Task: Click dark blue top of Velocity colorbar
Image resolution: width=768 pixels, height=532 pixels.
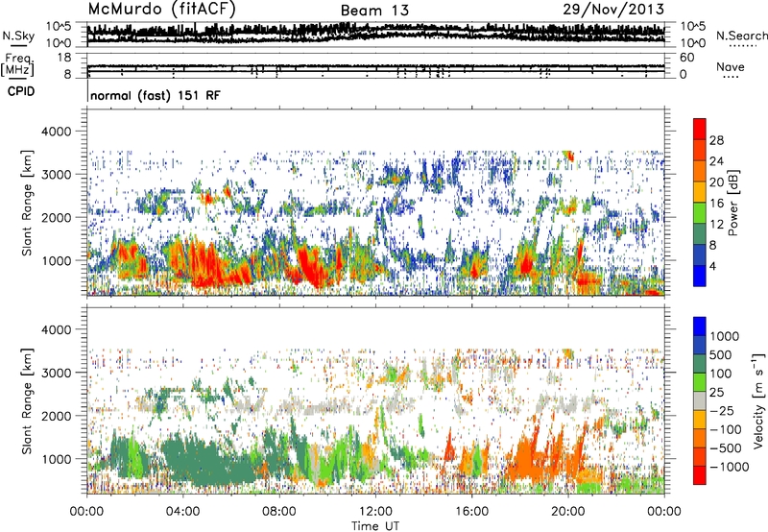Action: [700, 326]
